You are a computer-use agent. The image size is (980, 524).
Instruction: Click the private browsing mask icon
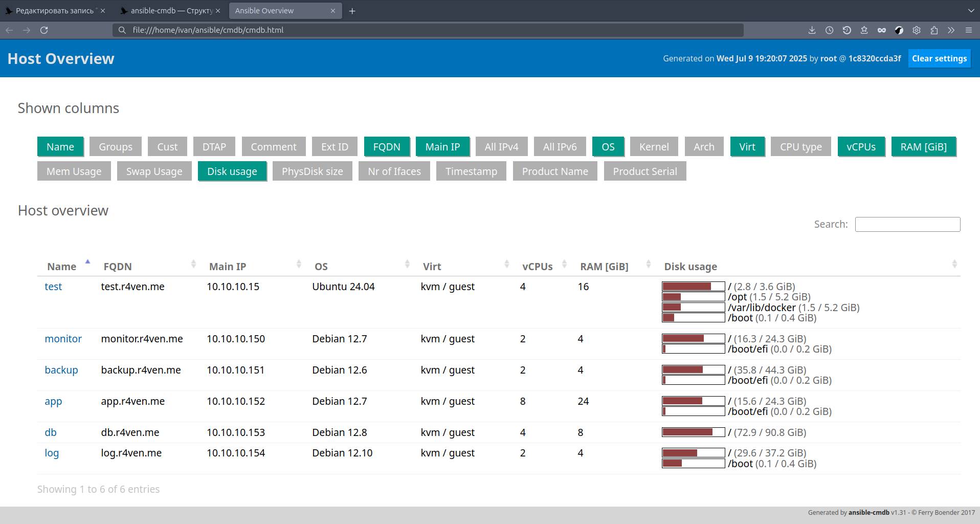[881, 30]
